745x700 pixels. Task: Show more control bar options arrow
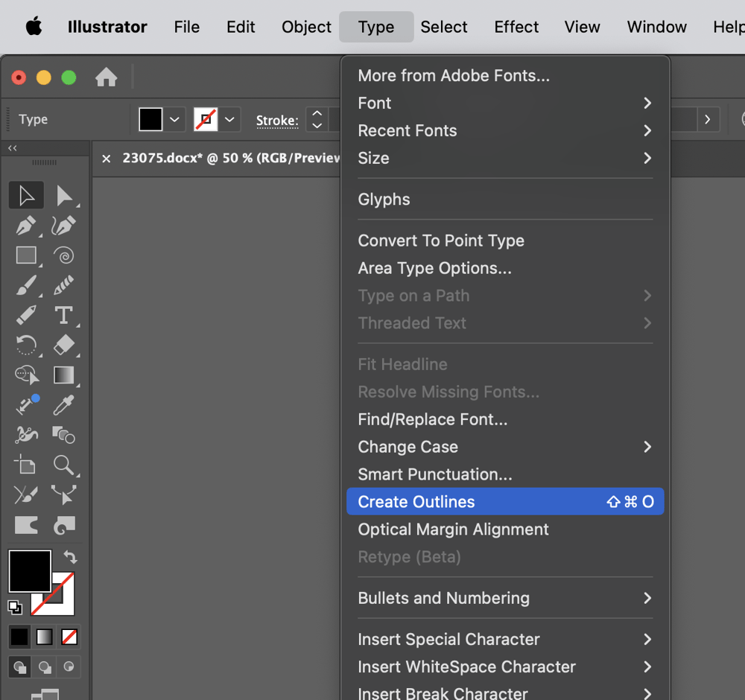point(708,119)
